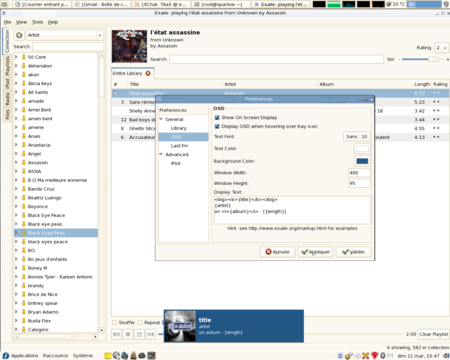The width and height of the screenshot is (450, 360).
Task: Open the blue Background Color swatch
Action: pyautogui.click(x=362, y=161)
